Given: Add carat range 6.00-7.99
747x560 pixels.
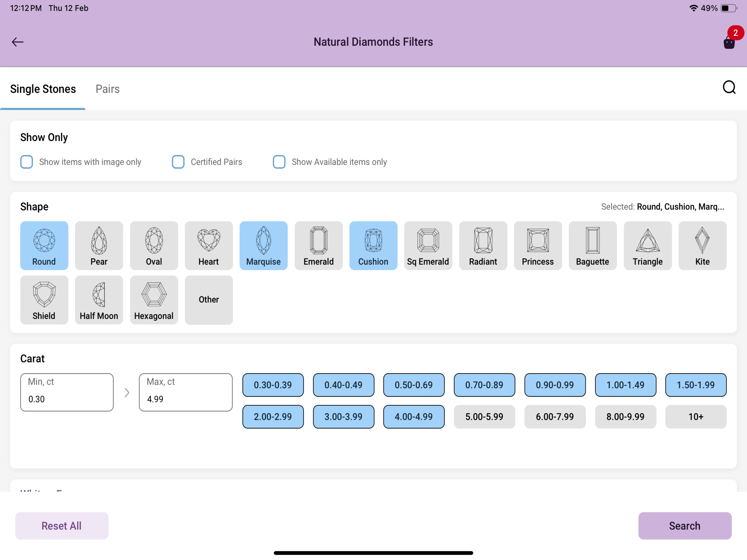Looking at the screenshot, I should (555, 416).
